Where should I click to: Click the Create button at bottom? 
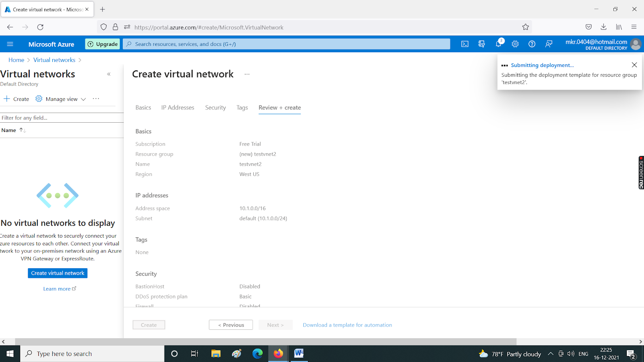coord(149,325)
